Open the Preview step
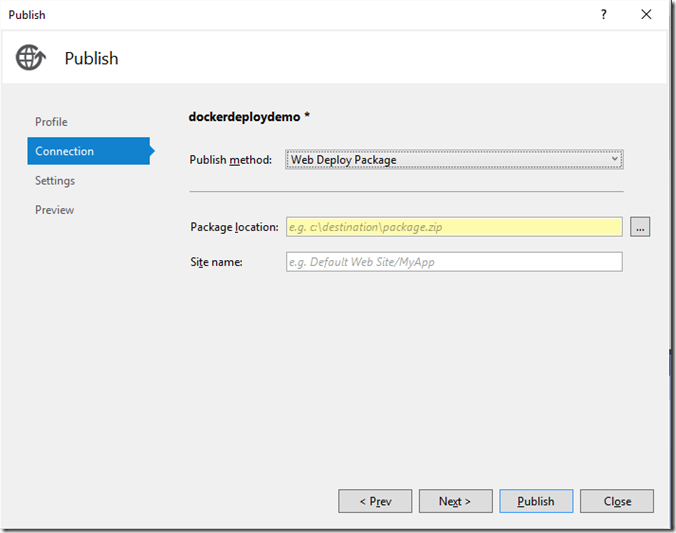Image resolution: width=676 pixels, height=533 pixels. pos(55,210)
